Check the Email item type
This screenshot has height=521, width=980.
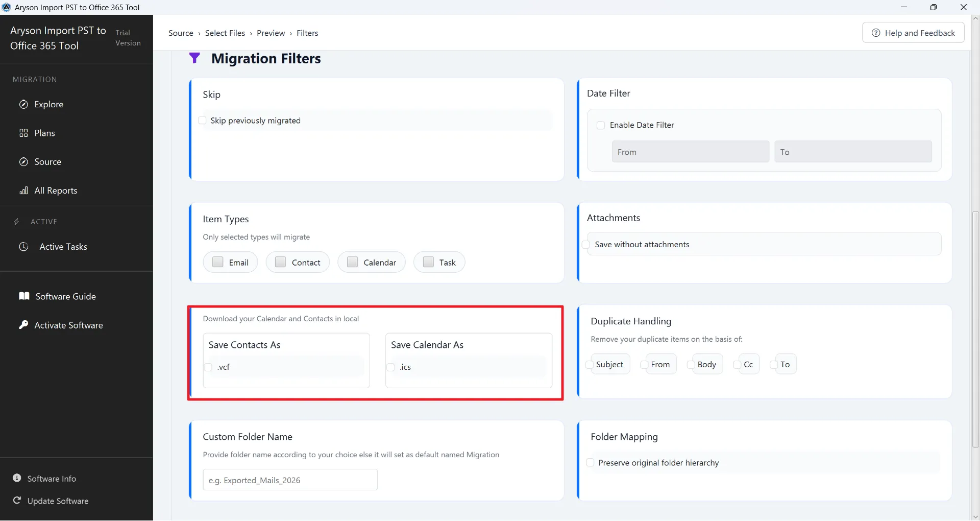pyautogui.click(x=218, y=262)
